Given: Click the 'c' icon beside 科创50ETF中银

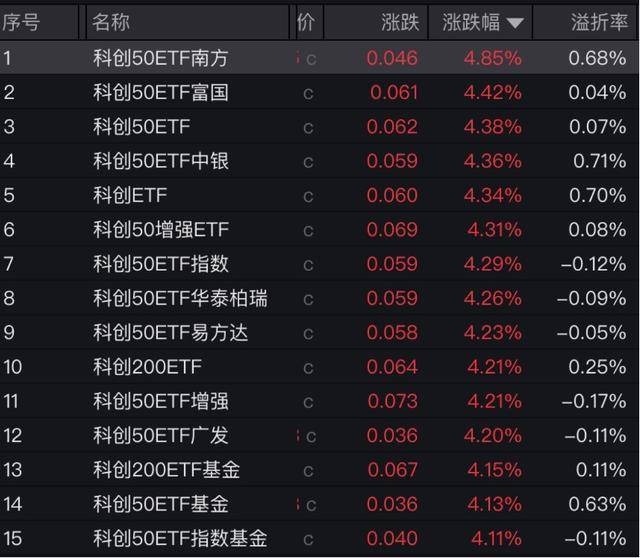Looking at the screenshot, I should click(309, 162).
